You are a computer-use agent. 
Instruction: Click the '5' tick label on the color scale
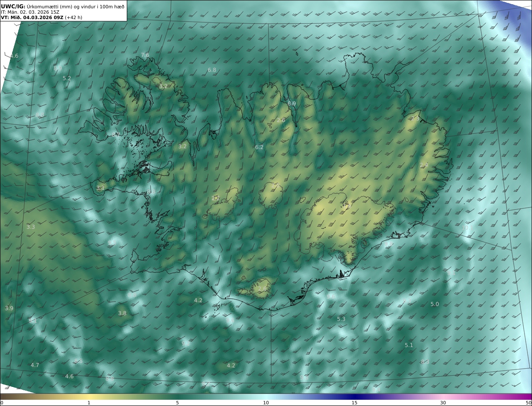(x=177, y=403)
